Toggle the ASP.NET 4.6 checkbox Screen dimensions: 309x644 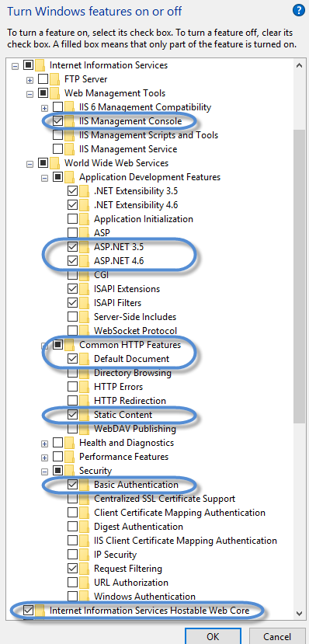click(73, 261)
